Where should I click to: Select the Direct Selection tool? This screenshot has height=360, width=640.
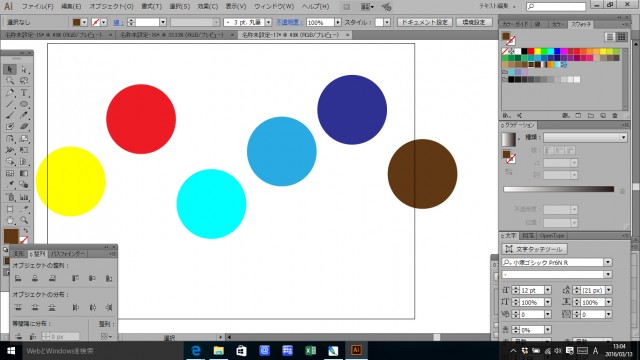pos(24,69)
